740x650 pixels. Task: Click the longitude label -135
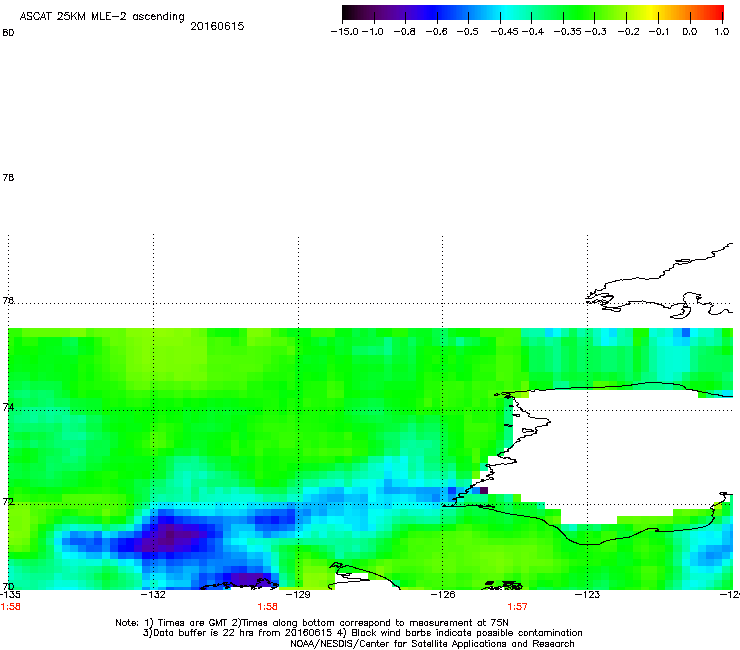pos(10,595)
